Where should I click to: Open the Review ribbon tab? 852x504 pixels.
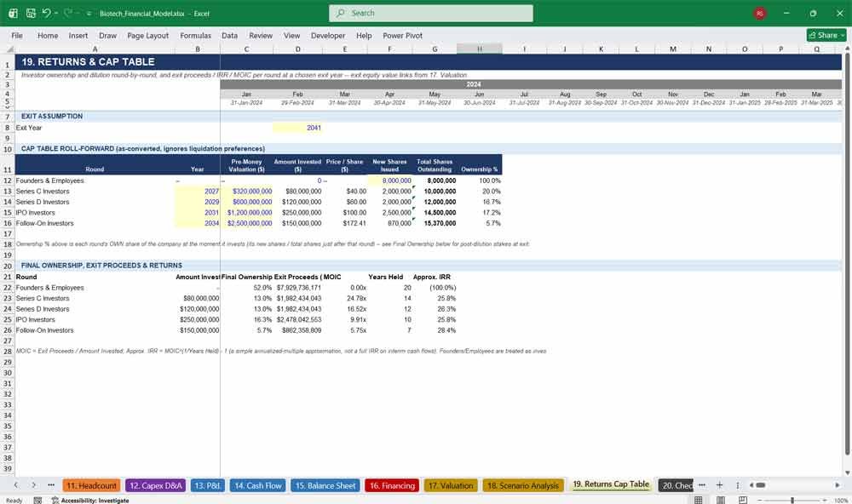tap(261, 35)
